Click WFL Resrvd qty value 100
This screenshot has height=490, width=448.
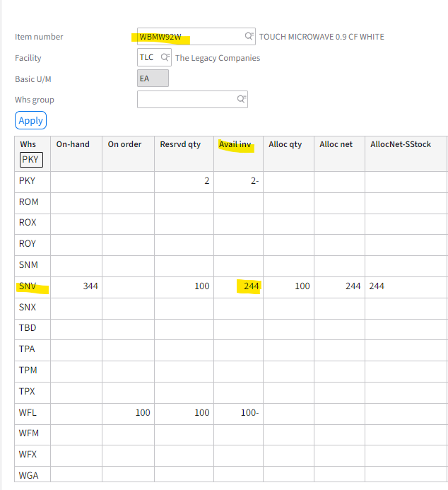point(201,412)
